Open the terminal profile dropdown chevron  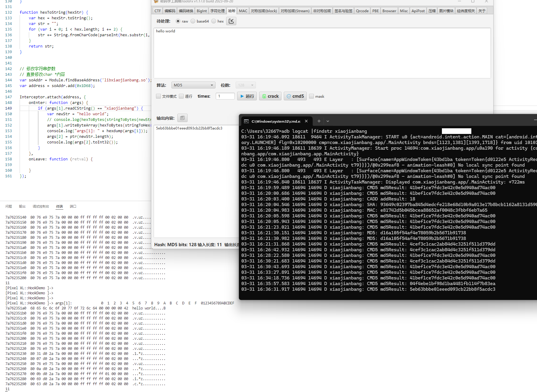pos(328,121)
